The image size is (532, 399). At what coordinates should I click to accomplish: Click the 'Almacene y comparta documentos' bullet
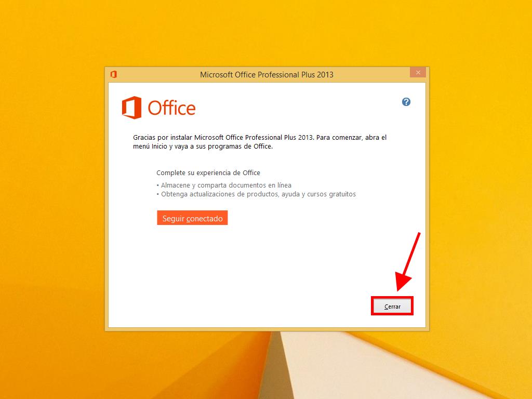point(224,185)
